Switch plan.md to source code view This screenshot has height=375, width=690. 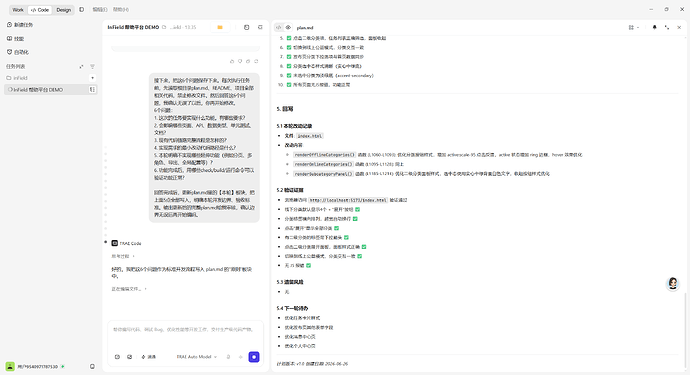click(x=279, y=27)
